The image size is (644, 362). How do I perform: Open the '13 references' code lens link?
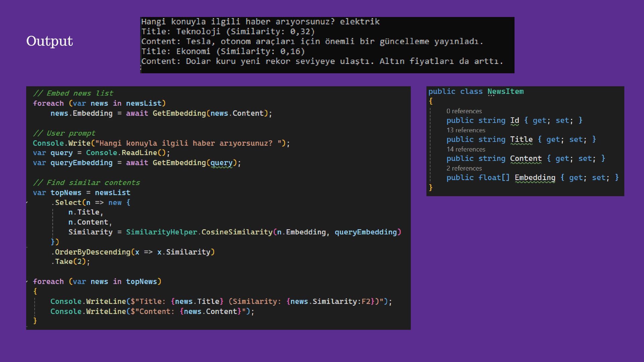[466, 130]
